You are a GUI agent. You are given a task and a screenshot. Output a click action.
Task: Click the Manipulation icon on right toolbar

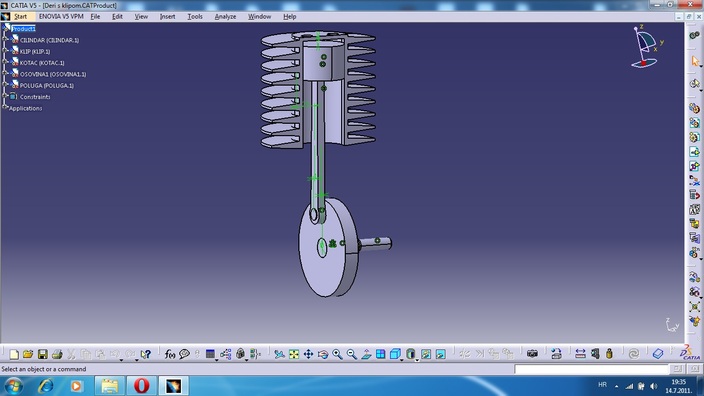(x=695, y=278)
